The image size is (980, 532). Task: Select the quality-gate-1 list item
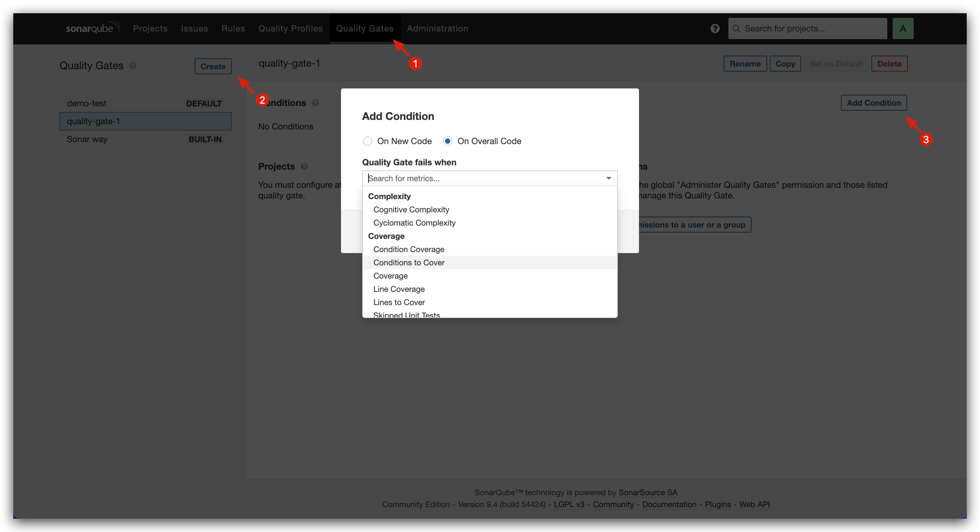(145, 121)
